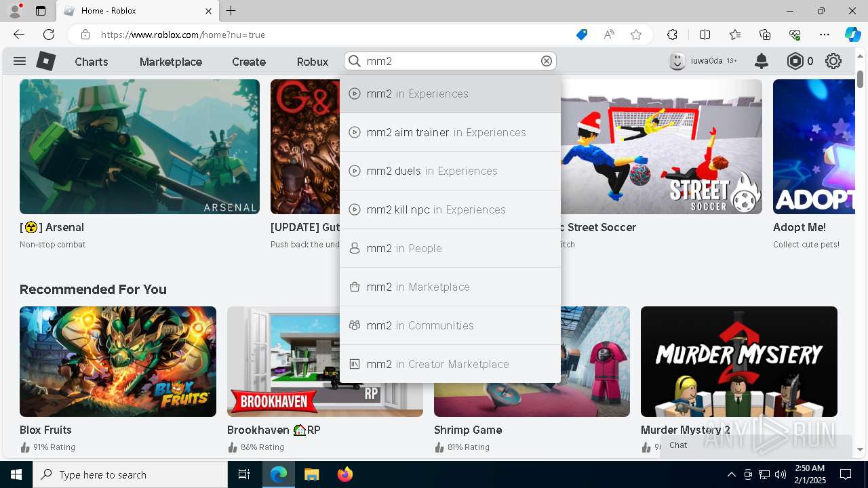Open the Street Soccer thumbnail
The image size is (868, 488).
(x=661, y=146)
